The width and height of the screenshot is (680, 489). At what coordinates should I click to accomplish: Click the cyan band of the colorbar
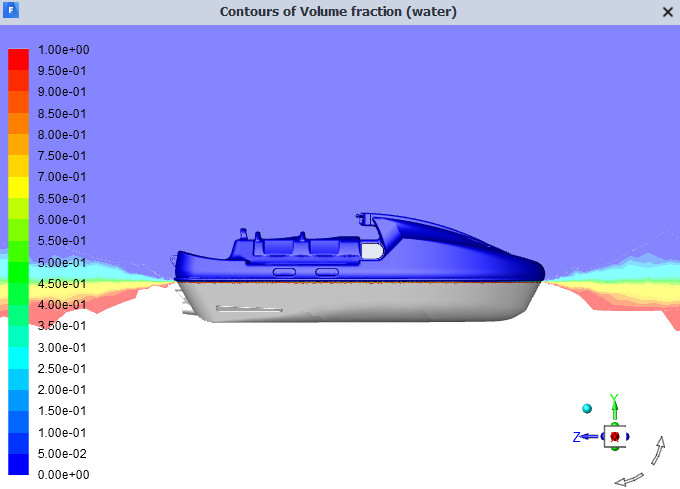coord(18,358)
